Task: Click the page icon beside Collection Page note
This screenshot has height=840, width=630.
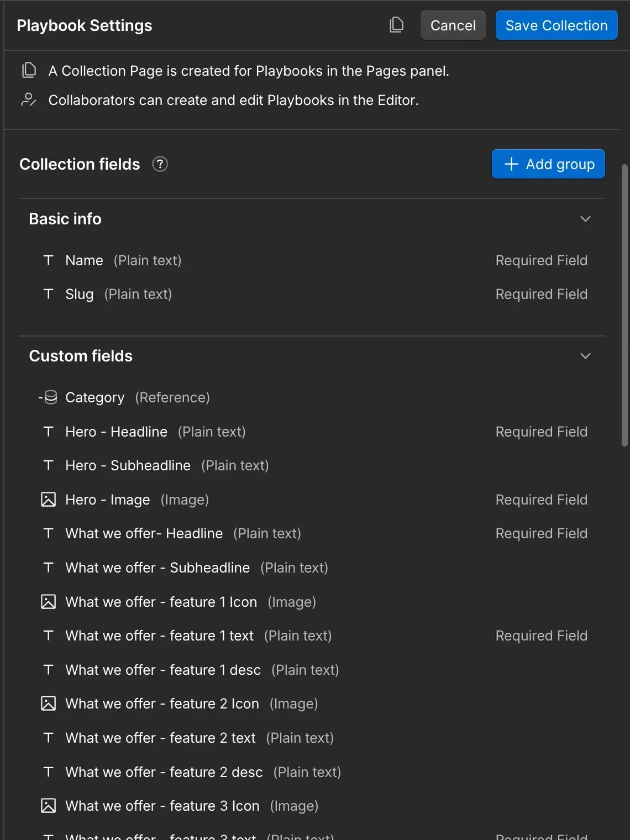Action: [x=29, y=70]
